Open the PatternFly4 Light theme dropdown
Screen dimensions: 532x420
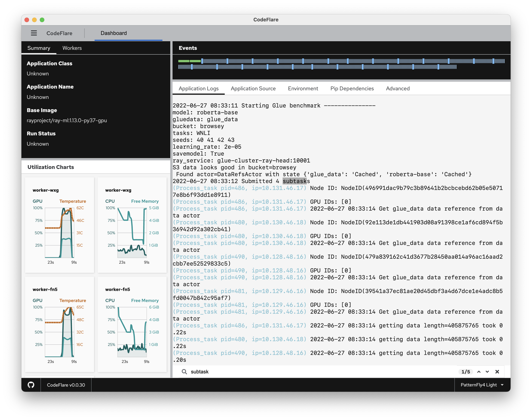click(x=482, y=385)
